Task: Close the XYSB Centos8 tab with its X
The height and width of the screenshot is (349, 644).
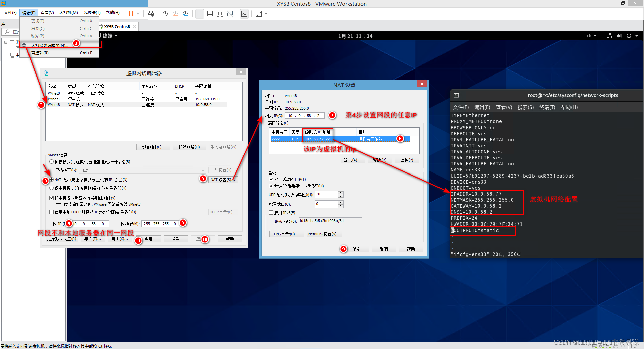Action: pos(135,26)
